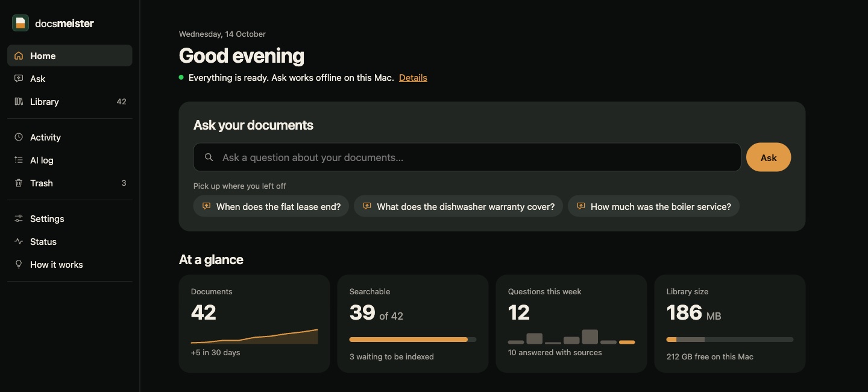868x392 pixels.
Task: Click the Status pulse icon
Action: pos(19,241)
